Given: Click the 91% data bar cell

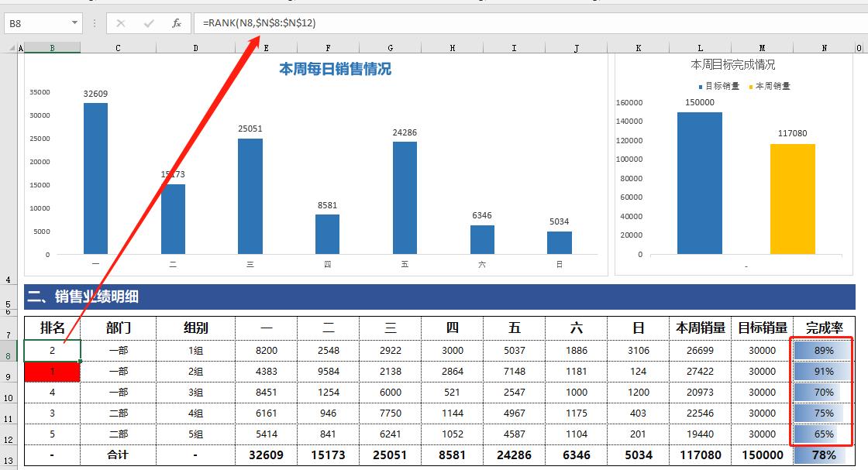Looking at the screenshot, I should [x=823, y=372].
